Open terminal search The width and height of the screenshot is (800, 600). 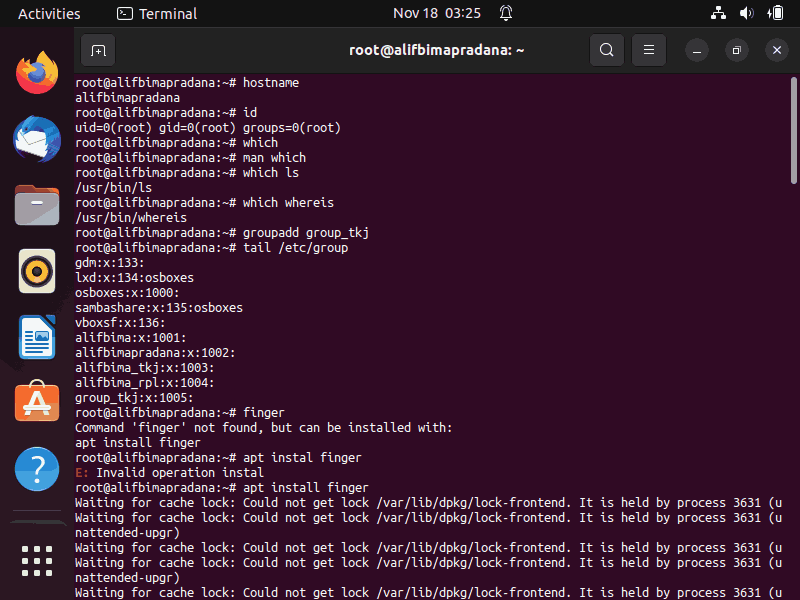click(607, 50)
